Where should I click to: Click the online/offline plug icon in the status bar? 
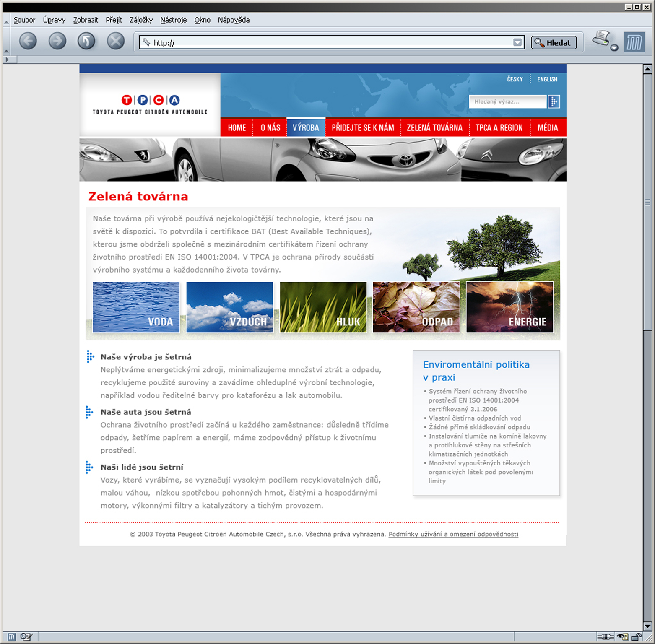(x=605, y=637)
